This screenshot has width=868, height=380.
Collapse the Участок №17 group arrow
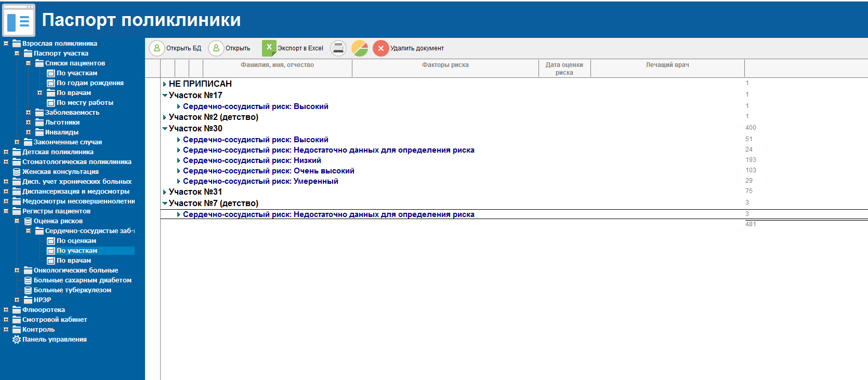(165, 96)
